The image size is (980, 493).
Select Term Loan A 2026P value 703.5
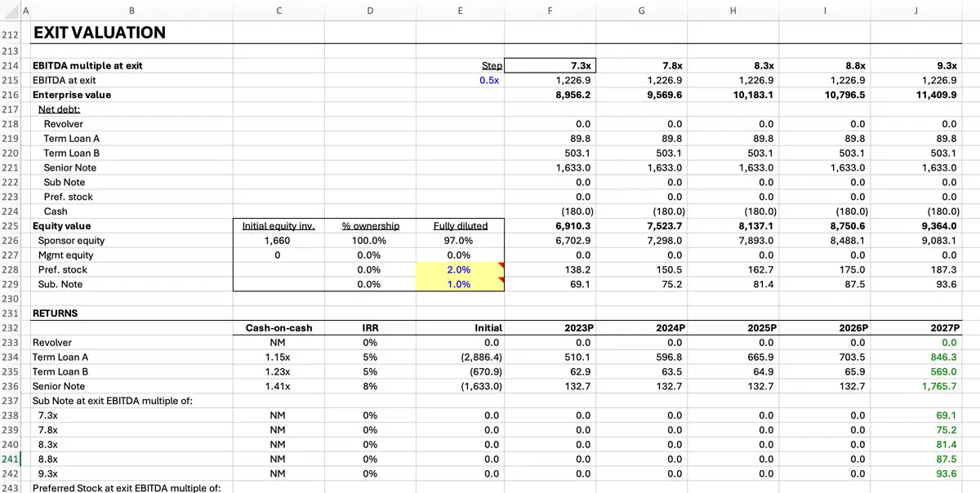[853, 358]
